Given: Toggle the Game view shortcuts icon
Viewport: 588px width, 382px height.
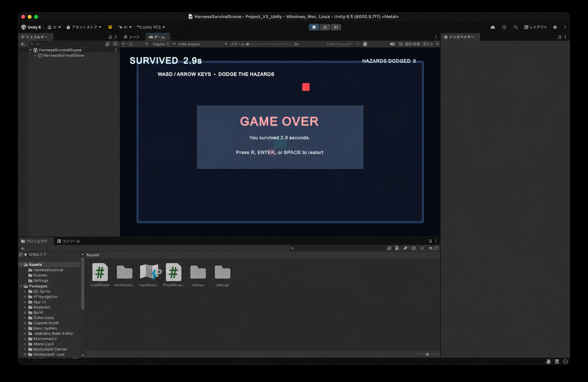Looking at the screenshot, I should click(401, 44).
